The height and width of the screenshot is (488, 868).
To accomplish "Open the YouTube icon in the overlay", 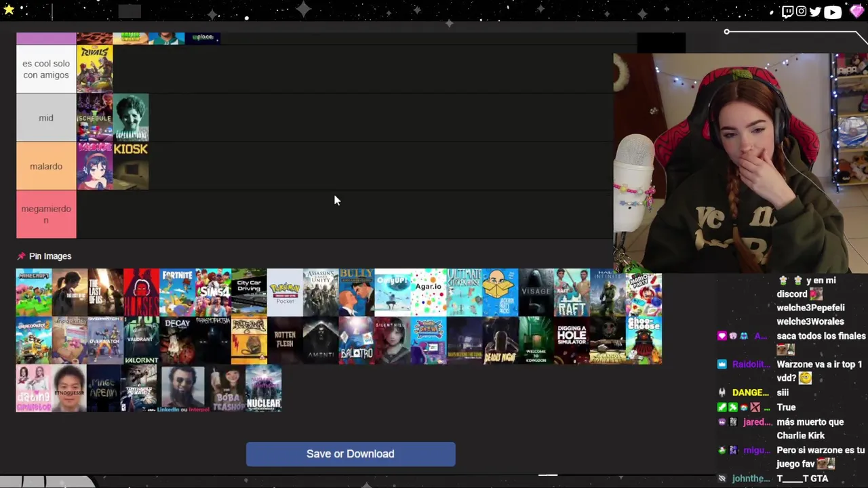I will pos(833,12).
